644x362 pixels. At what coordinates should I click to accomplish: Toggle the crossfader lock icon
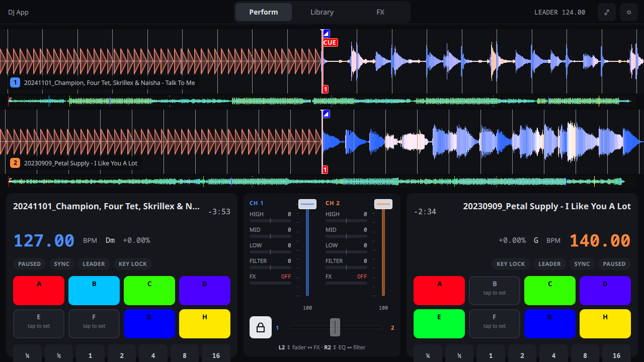(x=261, y=327)
